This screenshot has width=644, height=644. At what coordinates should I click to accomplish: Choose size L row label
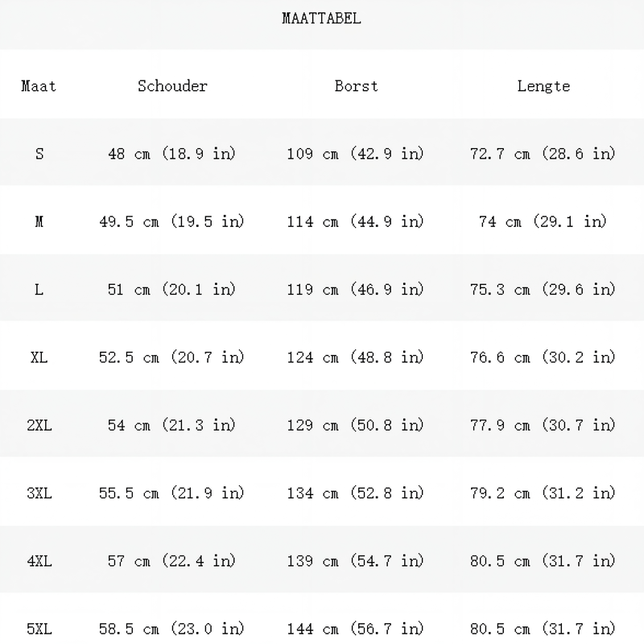39,290
